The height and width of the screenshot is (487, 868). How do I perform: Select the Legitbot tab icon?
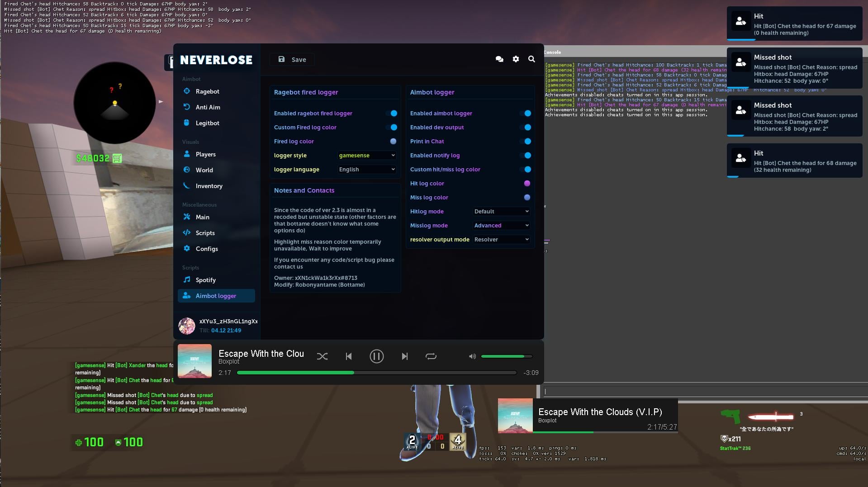click(x=187, y=123)
